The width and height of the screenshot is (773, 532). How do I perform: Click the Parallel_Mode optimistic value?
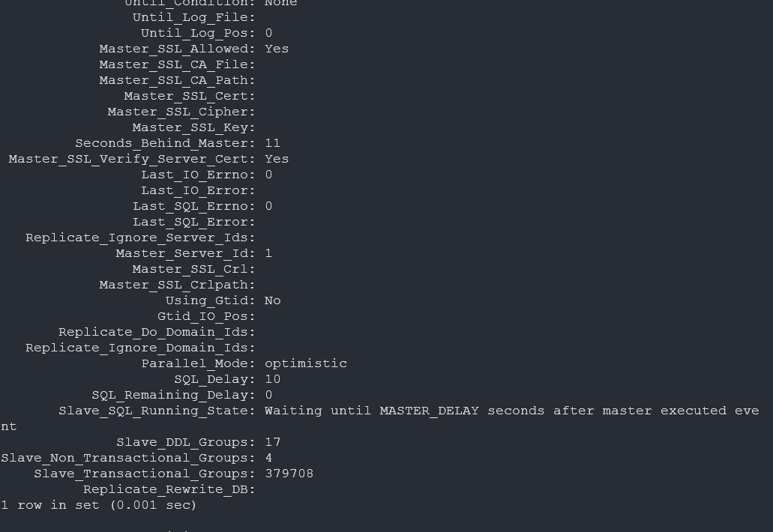point(305,363)
